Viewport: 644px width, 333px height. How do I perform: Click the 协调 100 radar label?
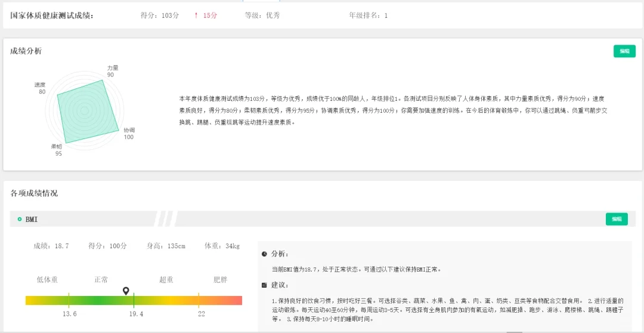point(129,134)
